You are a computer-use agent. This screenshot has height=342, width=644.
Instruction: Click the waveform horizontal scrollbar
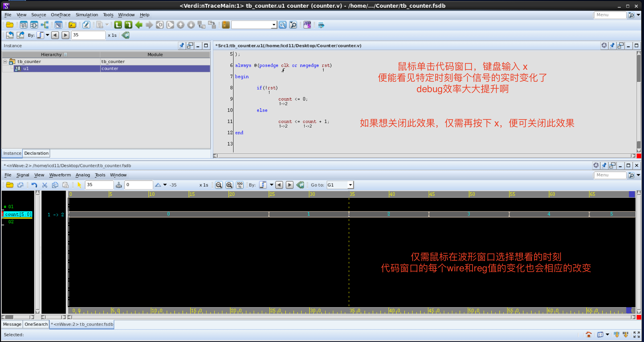(331, 317)
